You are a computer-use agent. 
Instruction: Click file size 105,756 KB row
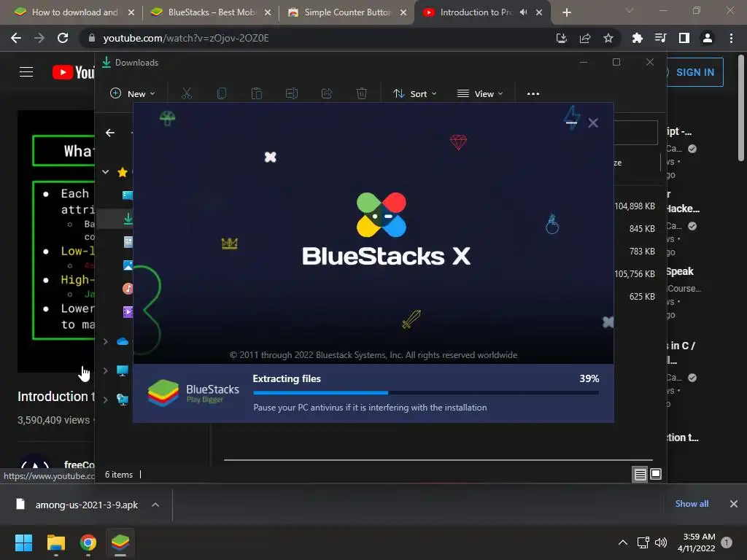(x=635, y=274)
